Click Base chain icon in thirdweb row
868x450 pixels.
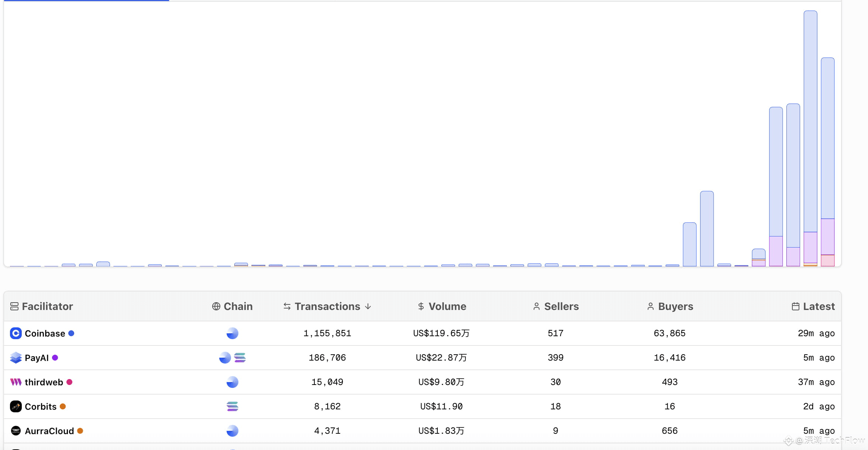click(x=232, y=382)
